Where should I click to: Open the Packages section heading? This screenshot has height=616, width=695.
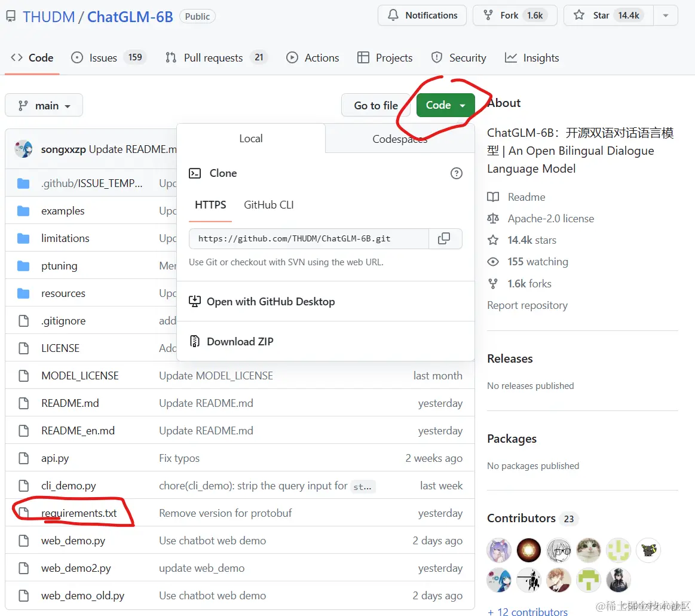coord(512,439)
